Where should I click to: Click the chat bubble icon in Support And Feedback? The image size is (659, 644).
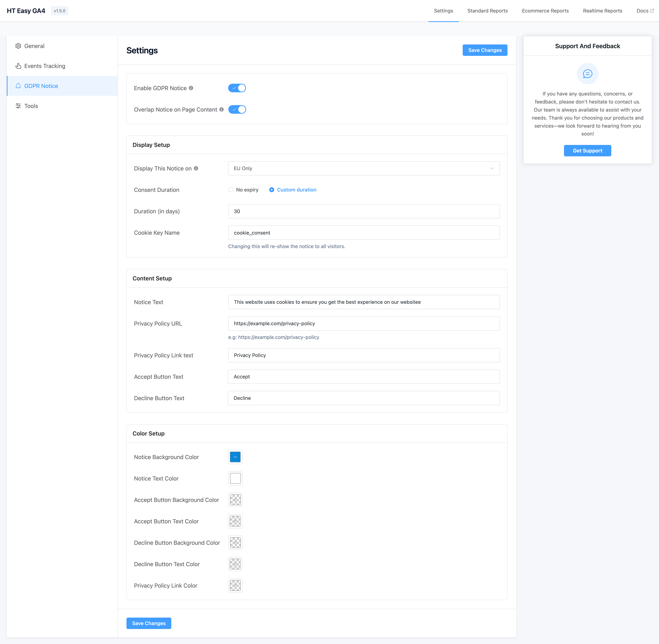587,73
